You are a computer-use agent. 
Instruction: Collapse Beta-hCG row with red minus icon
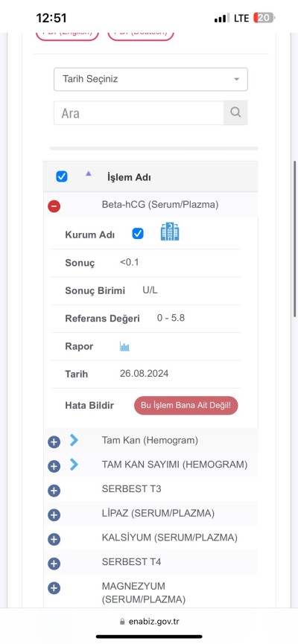(54, 206)
